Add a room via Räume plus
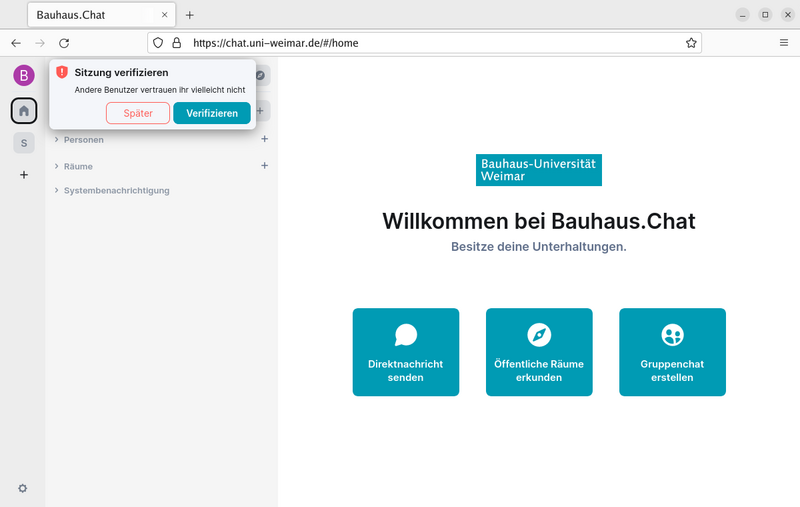Viewport: 800px width, 507px height. click(x=264, y=165)
